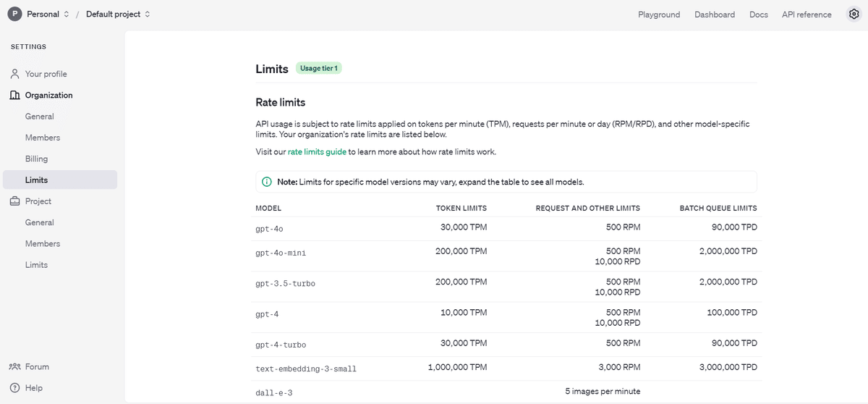The width and height of the screenshot is (868, 404).
Task: Go to the Dashboard tab
Action: coord(715,14)
